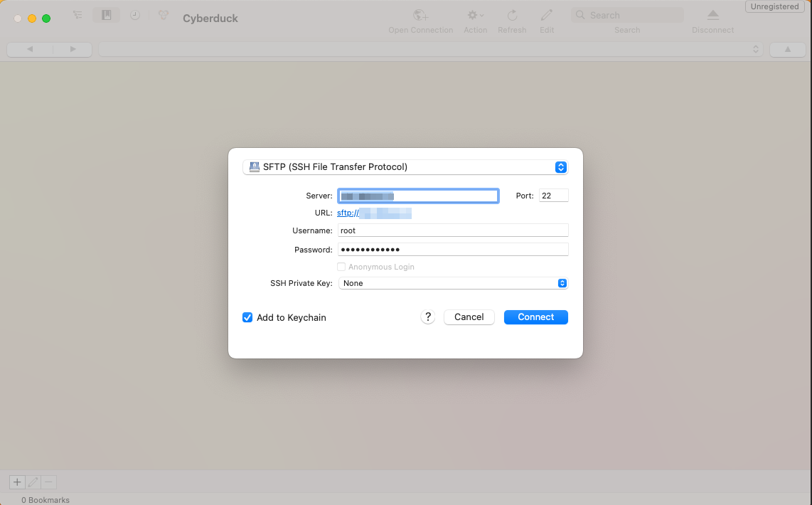Open the sftp:// URL link

click(374, 213)
